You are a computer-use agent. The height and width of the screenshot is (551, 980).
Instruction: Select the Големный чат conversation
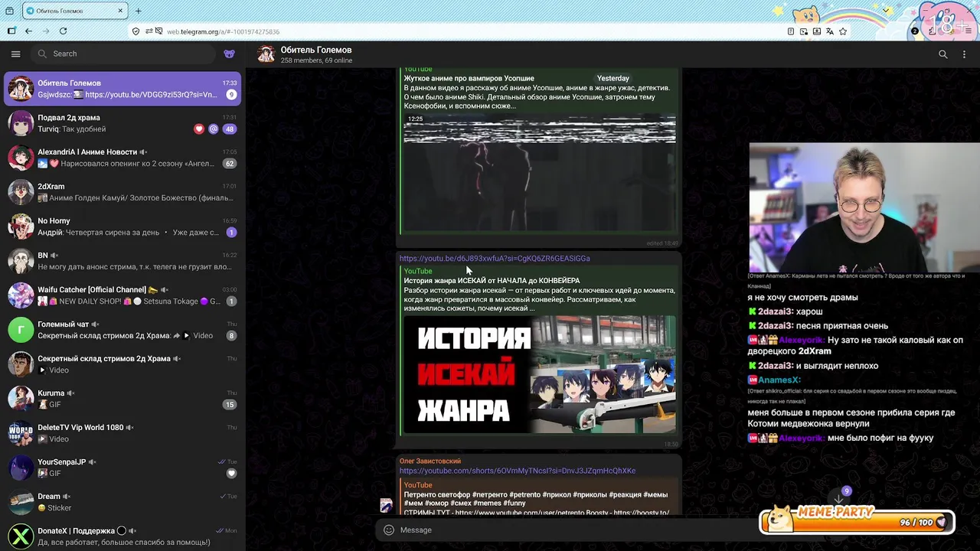tap(122, 330)
